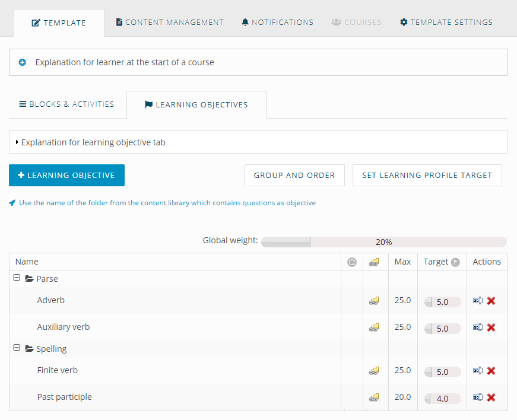Click the Spelling folder icon

pos(29,349)
